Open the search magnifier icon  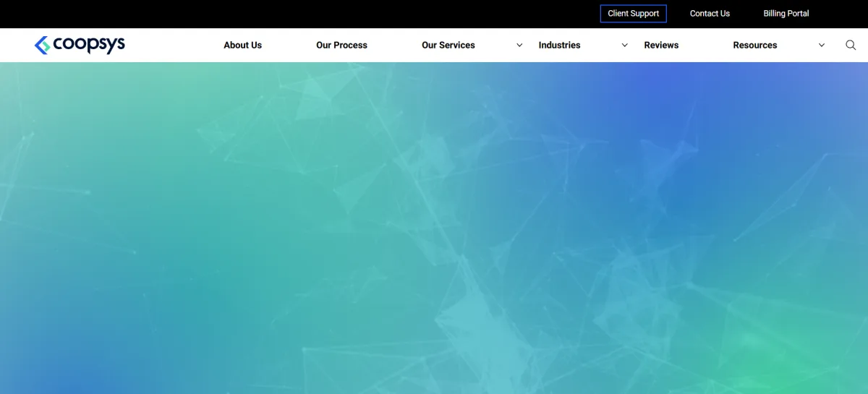pos(851,45)
